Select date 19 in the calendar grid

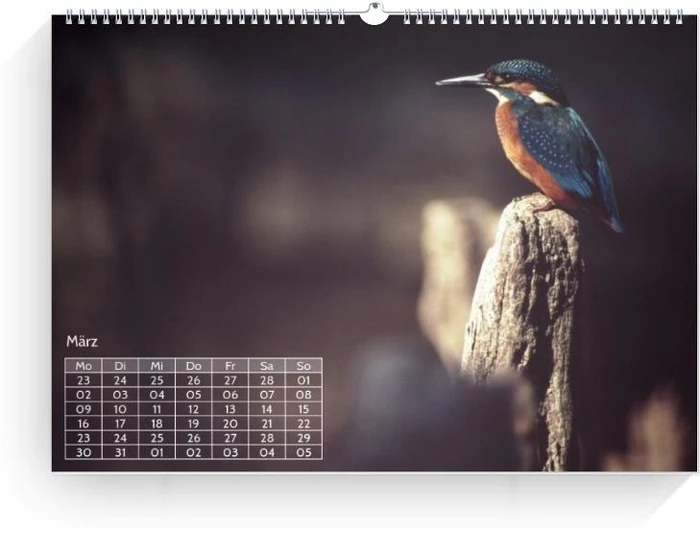pos(194,424)
